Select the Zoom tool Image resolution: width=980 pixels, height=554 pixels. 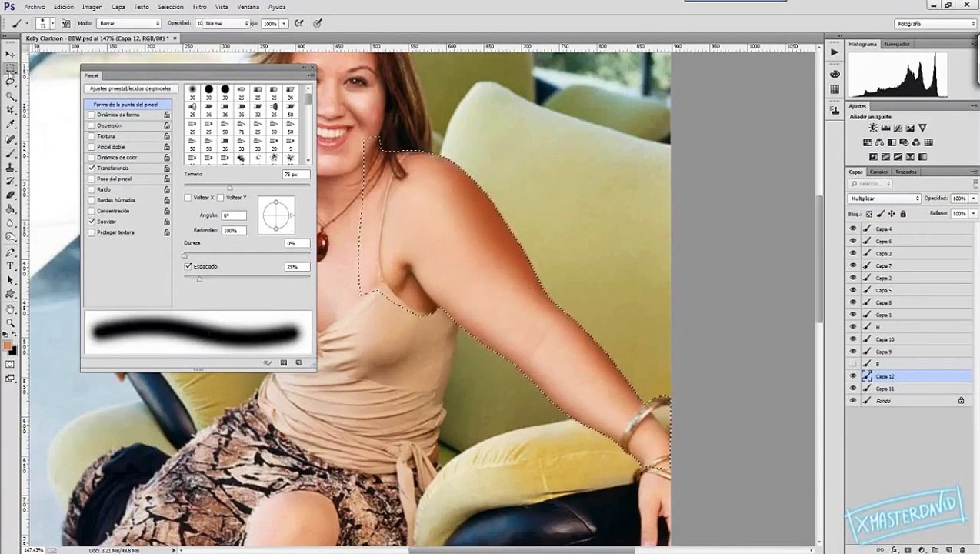click(x=10, y=322)
